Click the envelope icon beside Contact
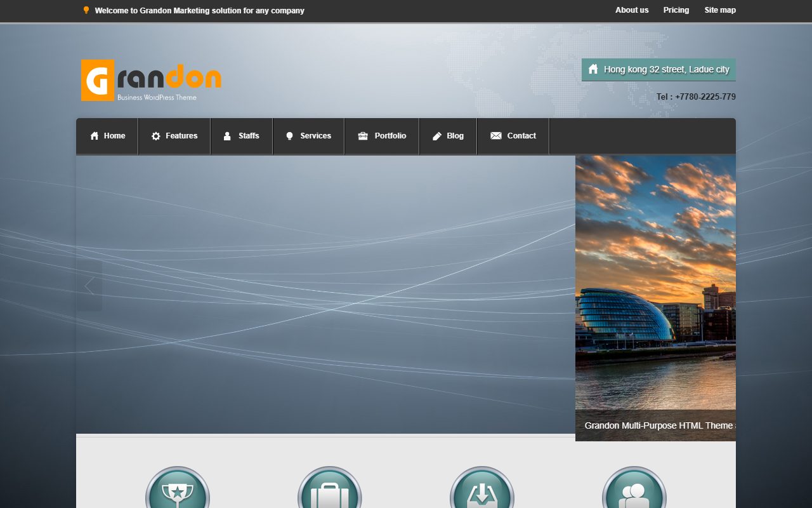Image resolution: width=812 pixels, height=508 pixels. point(496,136)
